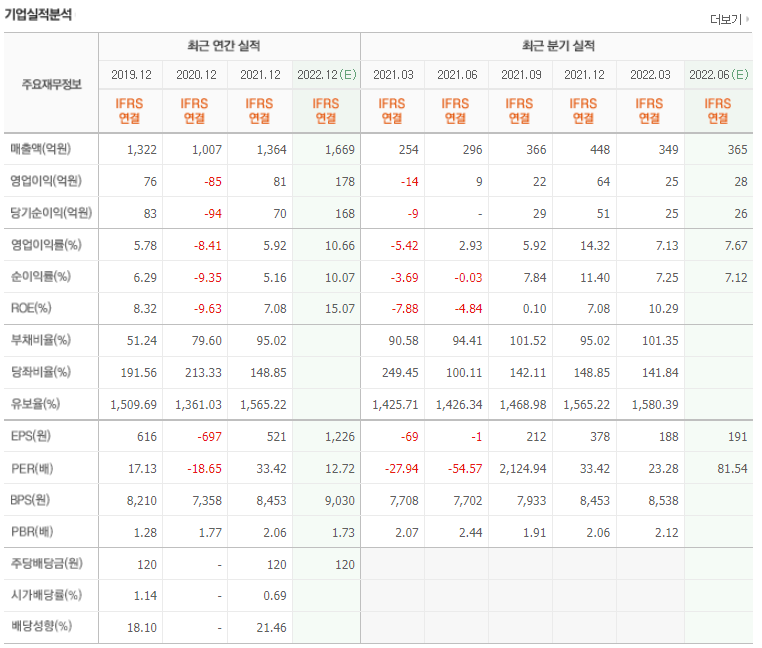Click the 448 quarterly sales value

[x=600, y=150]
